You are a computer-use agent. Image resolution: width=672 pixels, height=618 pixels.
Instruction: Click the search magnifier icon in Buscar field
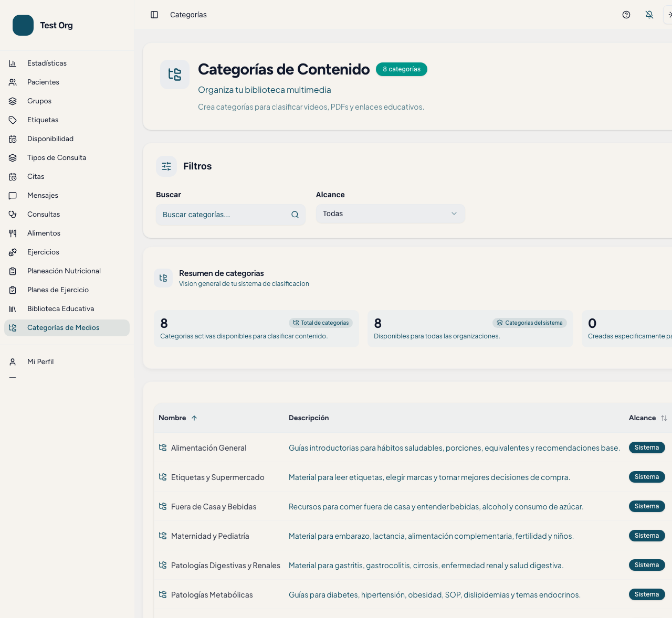(295, 215)
